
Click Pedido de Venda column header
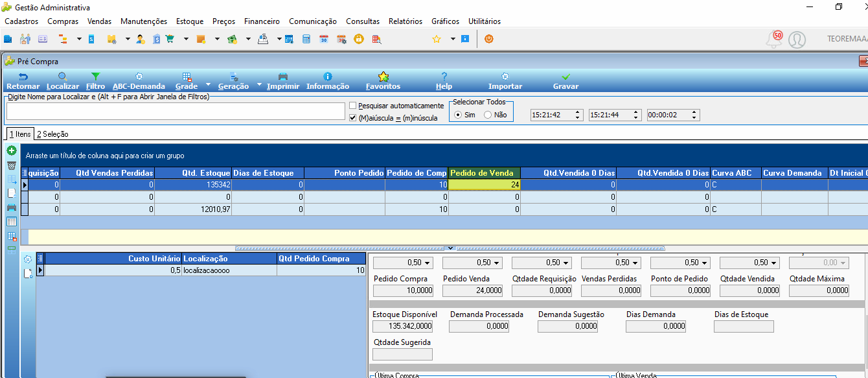pyautogui.click(x=485, y=173)
